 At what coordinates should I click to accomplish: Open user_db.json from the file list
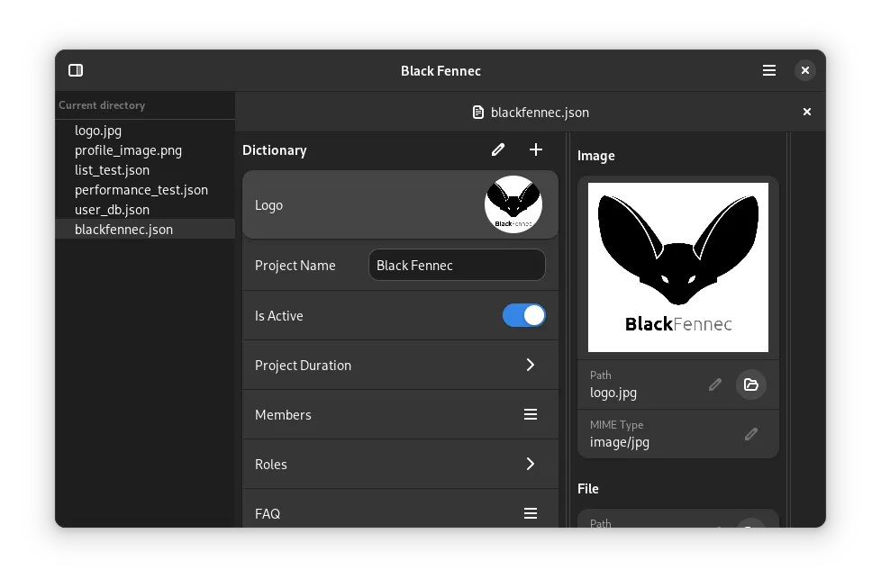(112, 210)
